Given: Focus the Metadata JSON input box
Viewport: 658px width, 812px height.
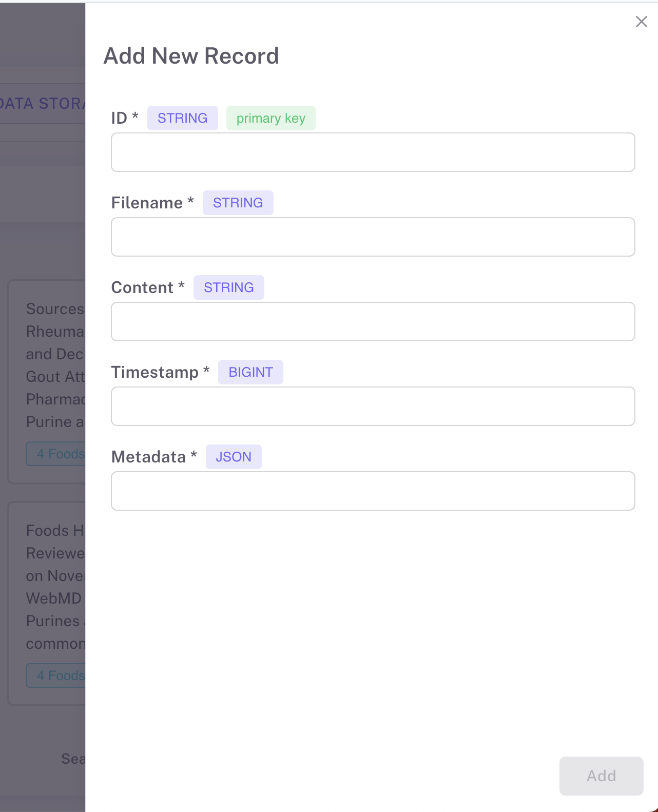Looking at the screenshot, I should click(x=373, y=491).
